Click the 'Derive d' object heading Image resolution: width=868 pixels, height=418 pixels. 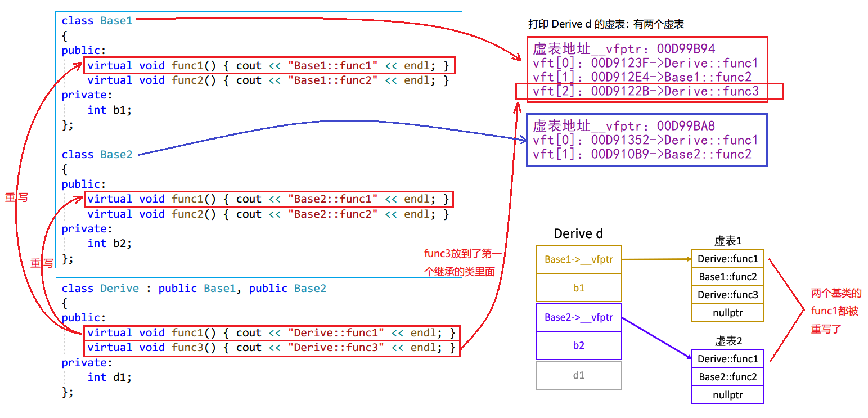click(578, 233)
